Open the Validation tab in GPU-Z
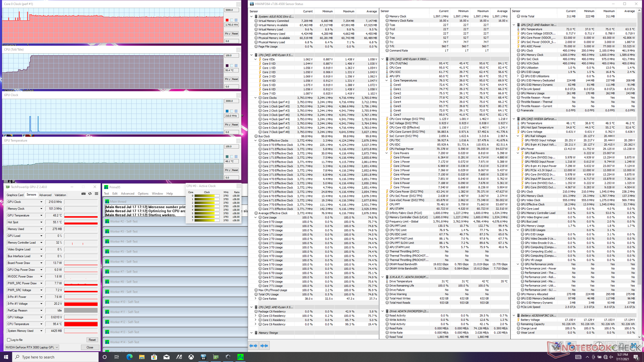644x362 pixels. [x=60, y=195]
